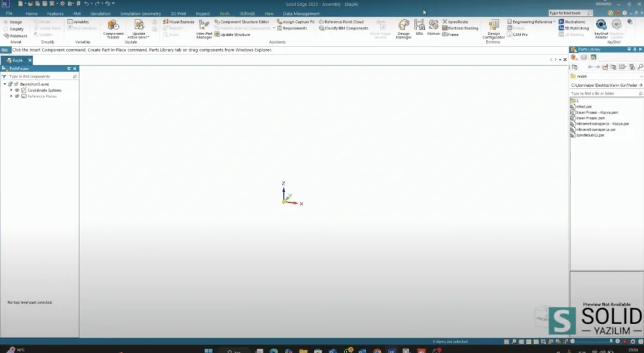Open the Inter-Part Manager
The image size is (644, 353).
[x=204, y=29]
